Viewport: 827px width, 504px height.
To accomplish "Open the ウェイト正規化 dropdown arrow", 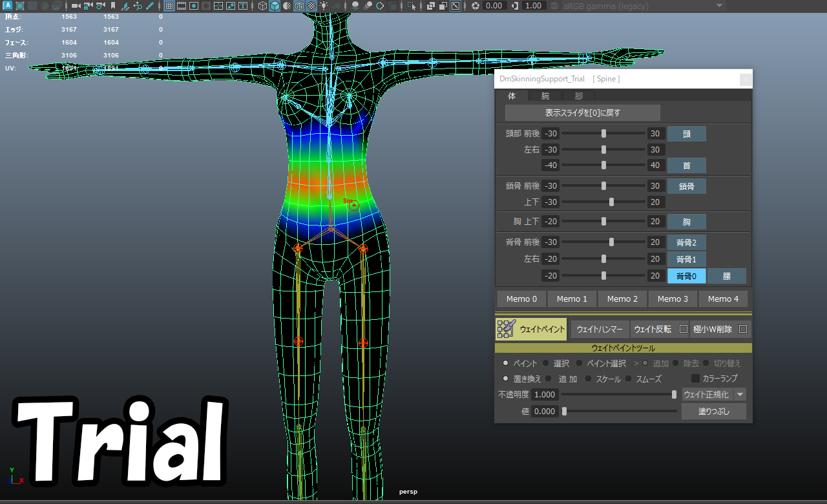I will [x=740, y=394].
